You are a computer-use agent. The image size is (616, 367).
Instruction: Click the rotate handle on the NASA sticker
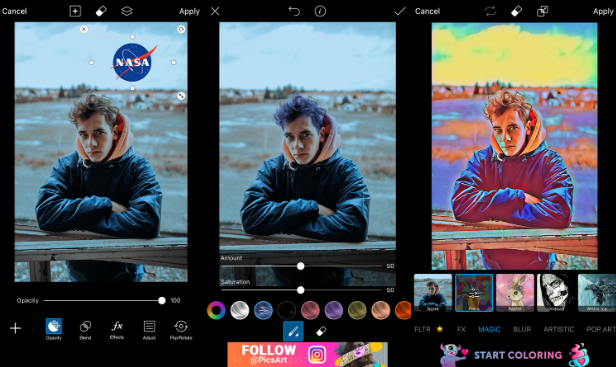coord(181,29)
